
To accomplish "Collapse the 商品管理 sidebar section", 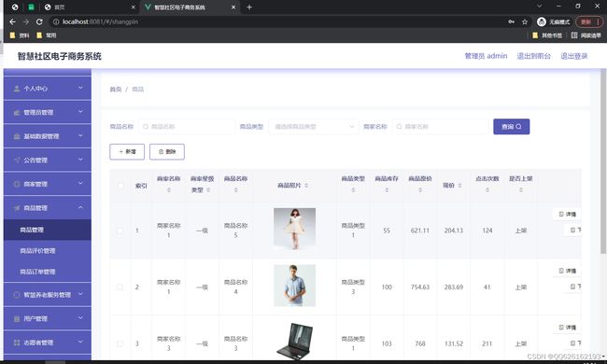I will (x=48, y=208).
